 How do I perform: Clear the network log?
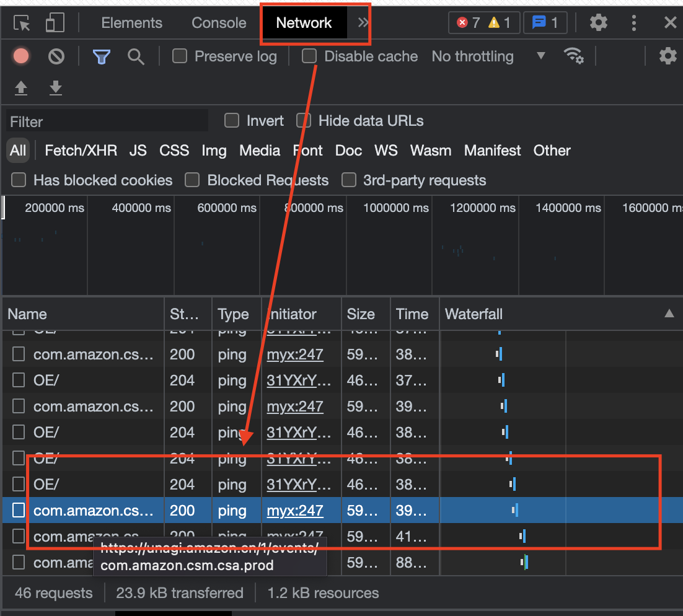(x=56, y=56)
